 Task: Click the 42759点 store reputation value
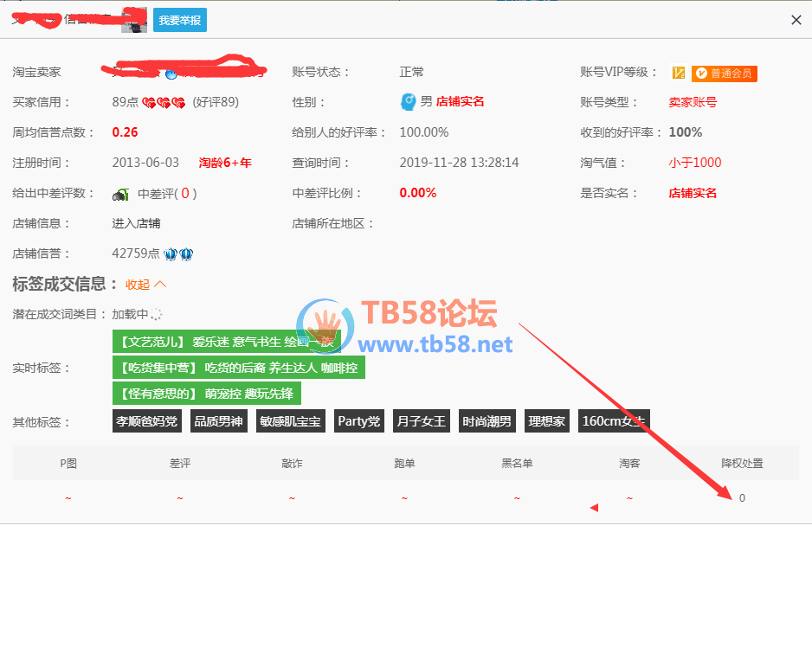pos(136,253)
